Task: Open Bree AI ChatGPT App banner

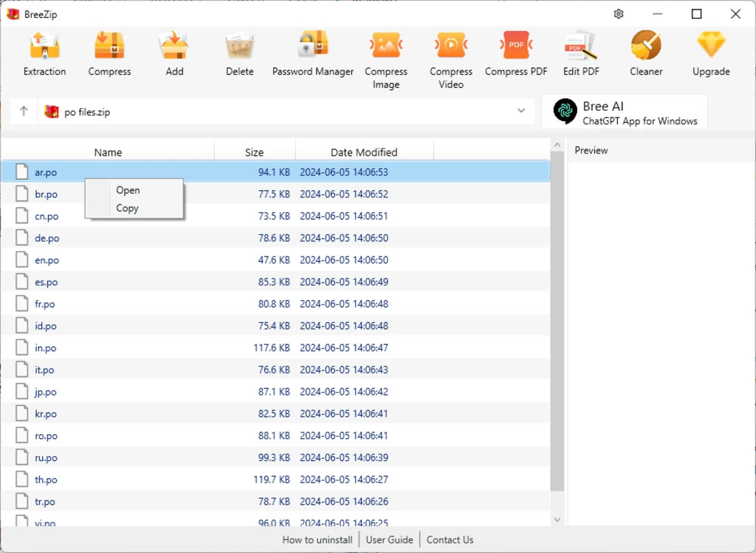Action: 625,112
